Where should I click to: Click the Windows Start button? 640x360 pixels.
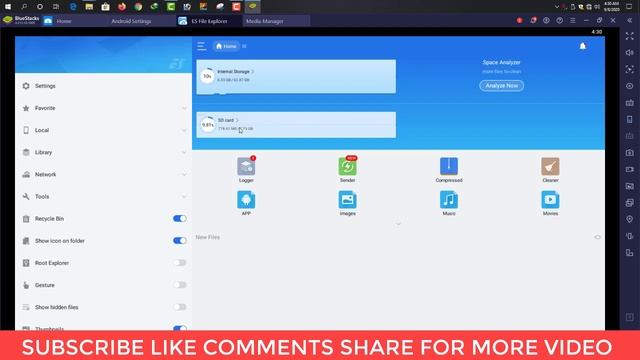tap(7, 7)
